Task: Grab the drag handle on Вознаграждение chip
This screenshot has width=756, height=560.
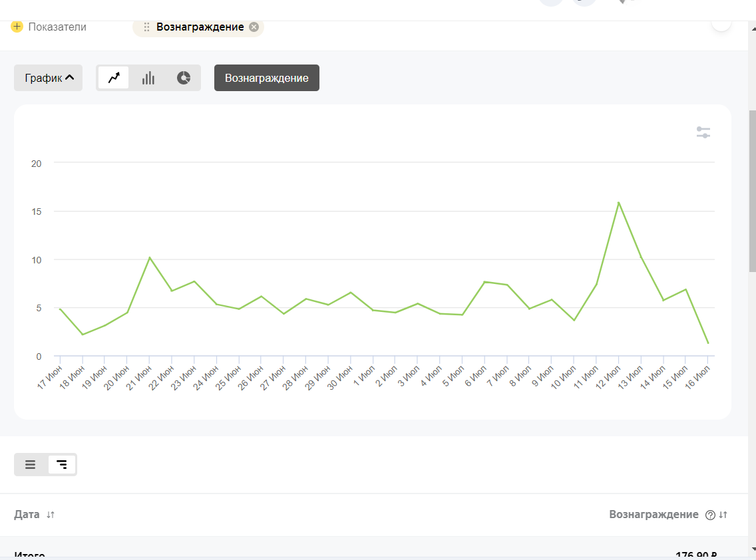Action: coord(146,27)
